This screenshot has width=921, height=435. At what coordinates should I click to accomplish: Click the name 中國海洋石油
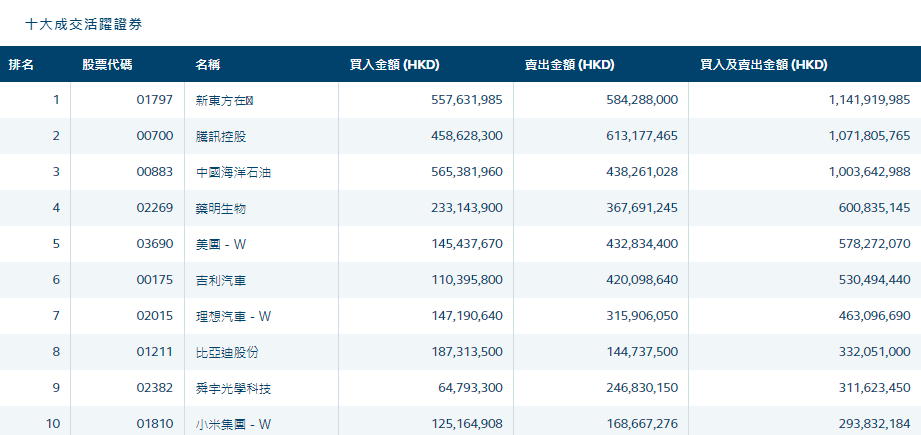[x=233, y=172]
